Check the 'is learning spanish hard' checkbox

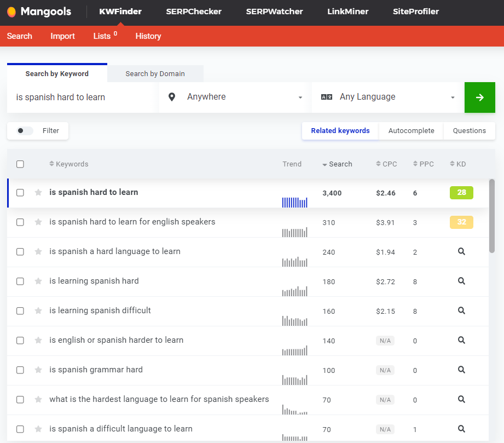20,281
